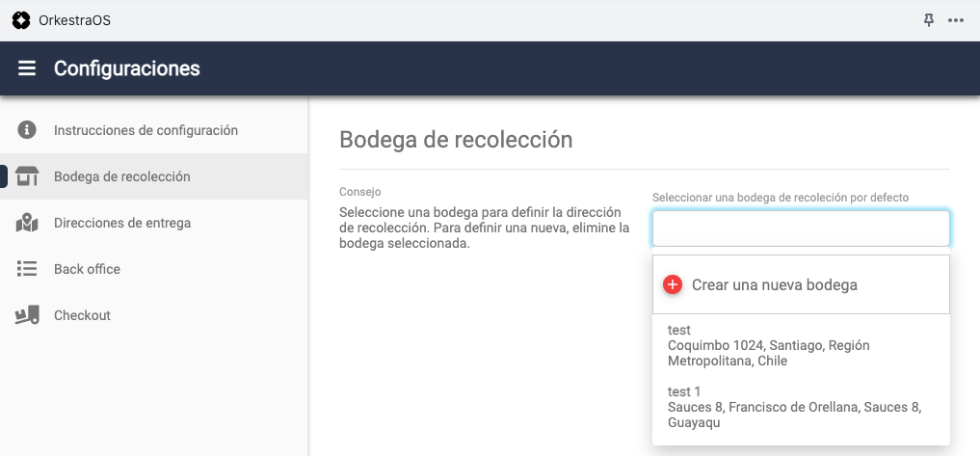The image size is (980, 456).
Task: Select the Bodega de recolección sidebar item
Action: (122, 176)
